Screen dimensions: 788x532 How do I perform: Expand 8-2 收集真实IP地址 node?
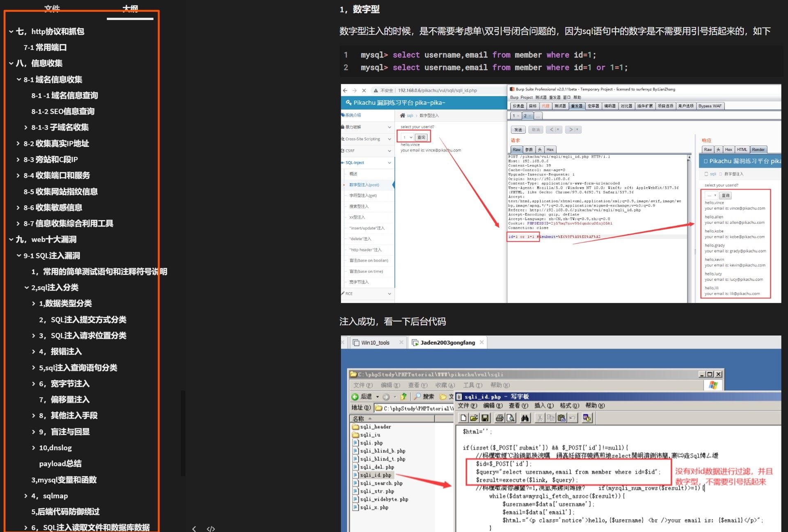click(x=18, y=144)
